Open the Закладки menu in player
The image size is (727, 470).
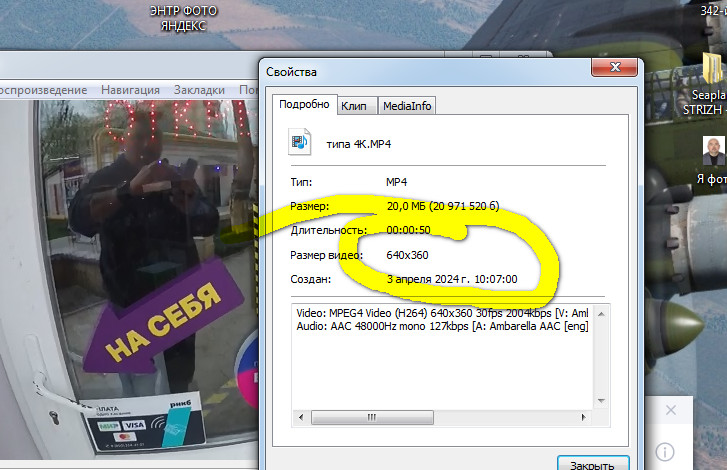pyautogui.click(x=199, y=90)
